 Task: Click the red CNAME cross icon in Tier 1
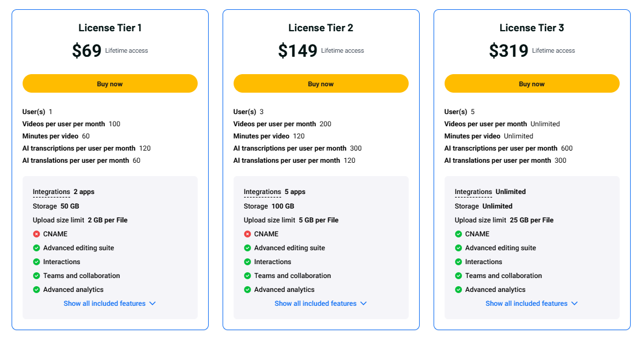[x=37, y=234]
